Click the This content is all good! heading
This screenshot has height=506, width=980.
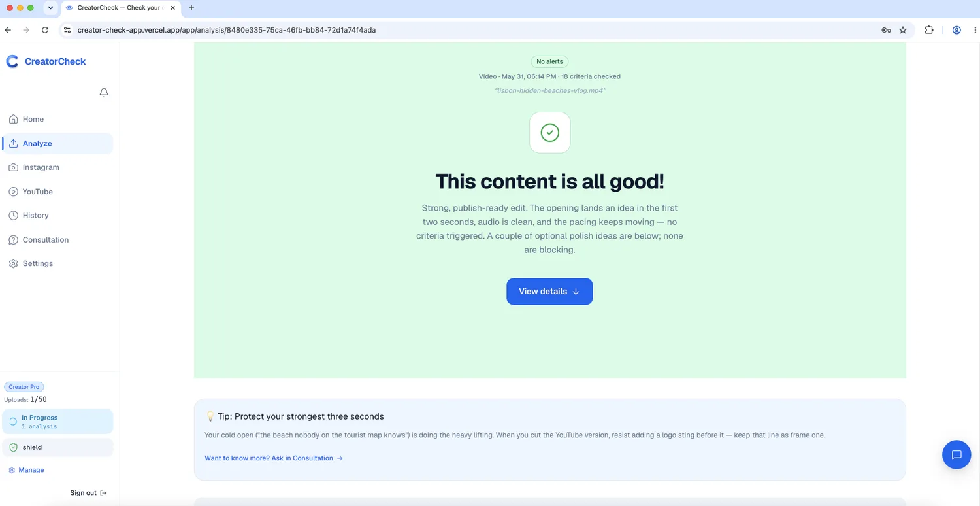(x=549, y=181)
